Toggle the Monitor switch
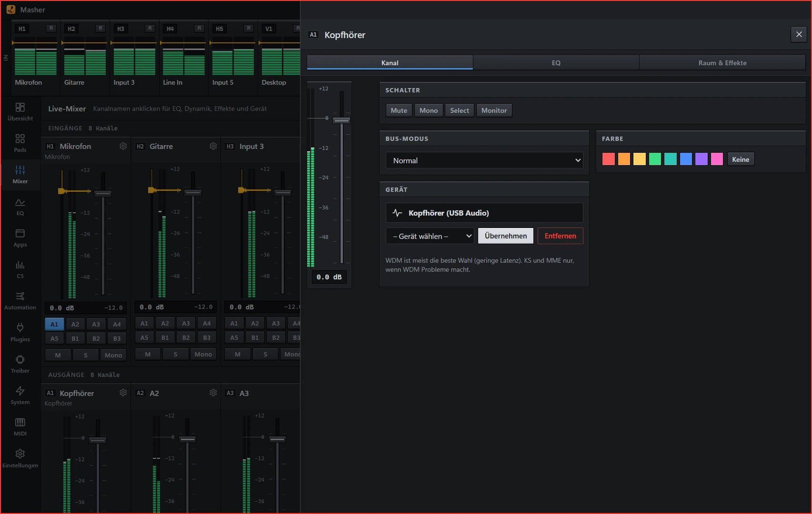The image size is (812, 514). (494, 110)
